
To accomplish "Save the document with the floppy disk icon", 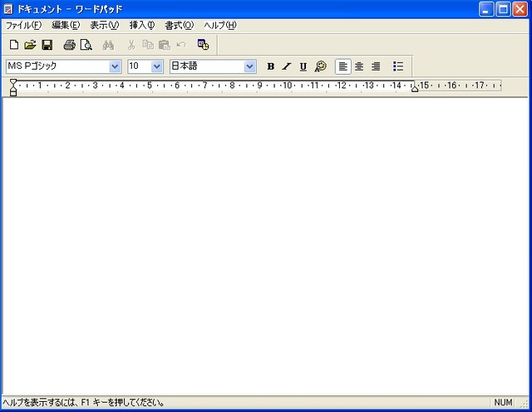I will tap(47, 44).
